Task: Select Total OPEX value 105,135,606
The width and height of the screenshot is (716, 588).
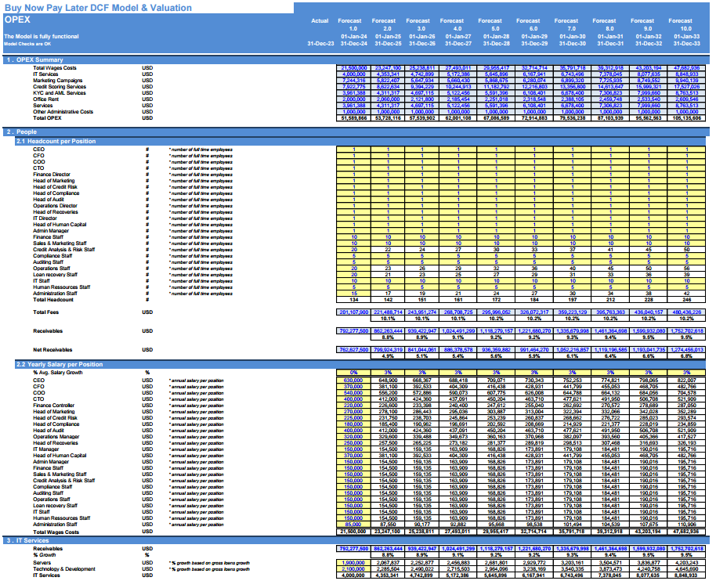Action: 686,118
